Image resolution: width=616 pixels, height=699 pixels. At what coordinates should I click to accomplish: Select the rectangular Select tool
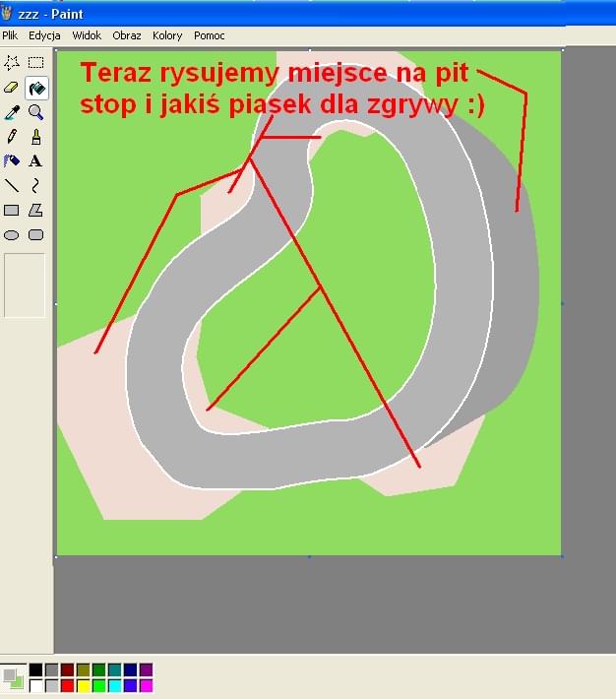pos(36,63)
